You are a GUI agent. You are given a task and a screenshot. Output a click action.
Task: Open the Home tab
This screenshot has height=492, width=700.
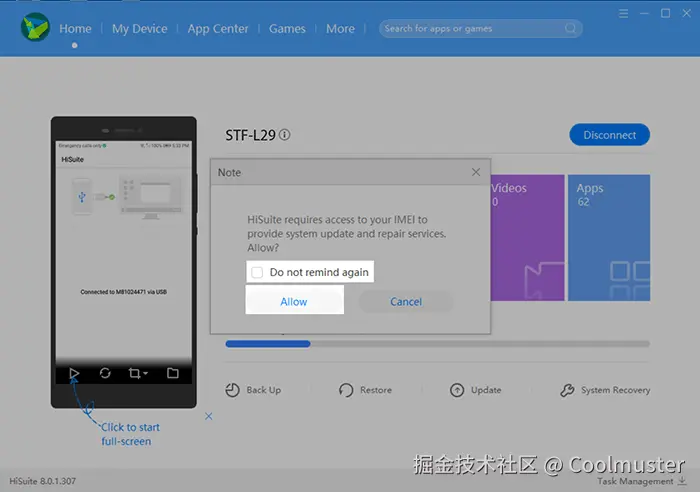75,29
